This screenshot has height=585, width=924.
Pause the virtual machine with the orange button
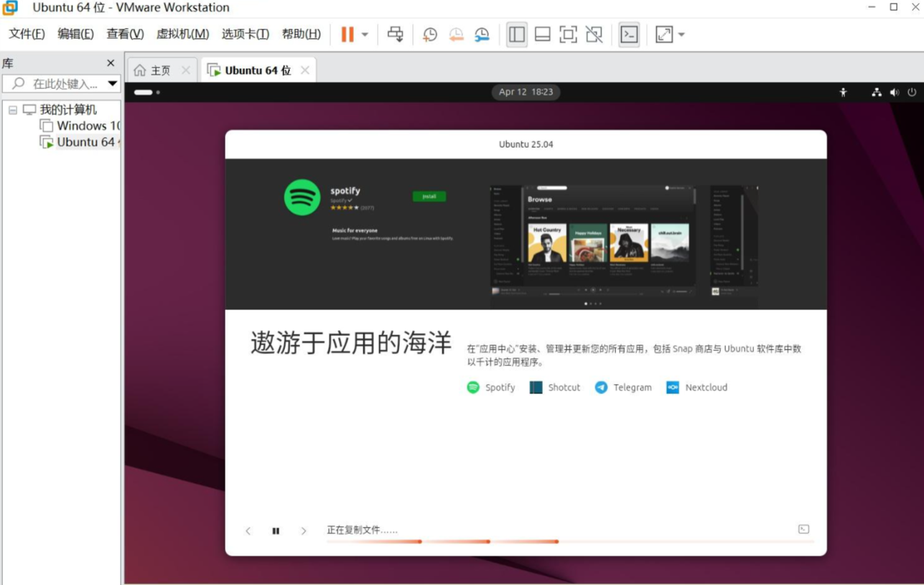(x=347, y=34)
